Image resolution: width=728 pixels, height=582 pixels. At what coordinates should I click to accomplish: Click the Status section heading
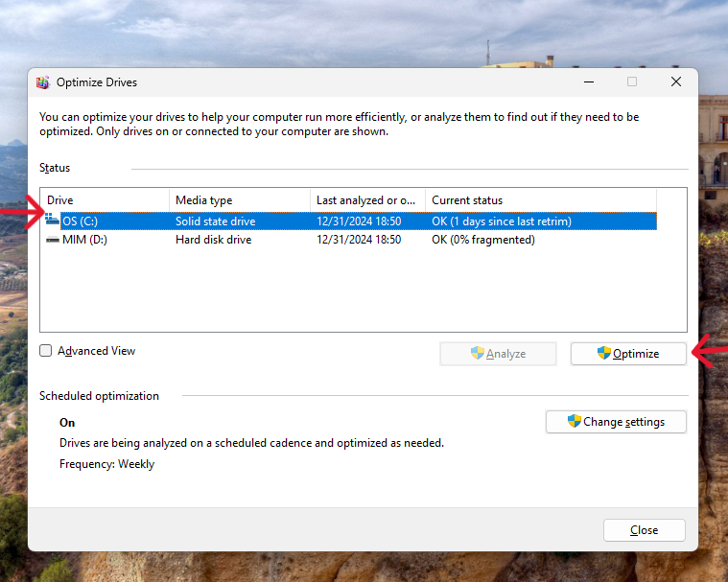pyautogui.click(x=55, y=168)
